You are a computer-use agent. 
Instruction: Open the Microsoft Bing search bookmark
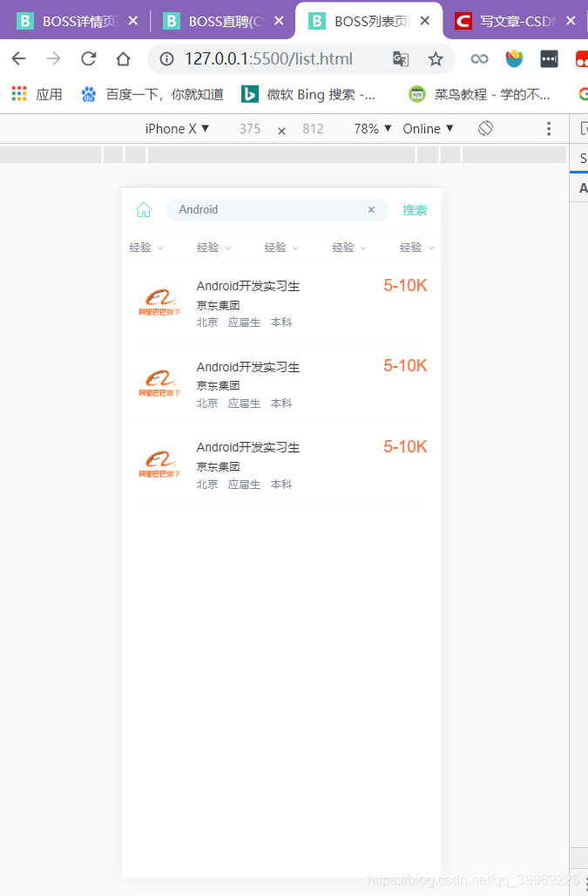(x=308, y=94)
